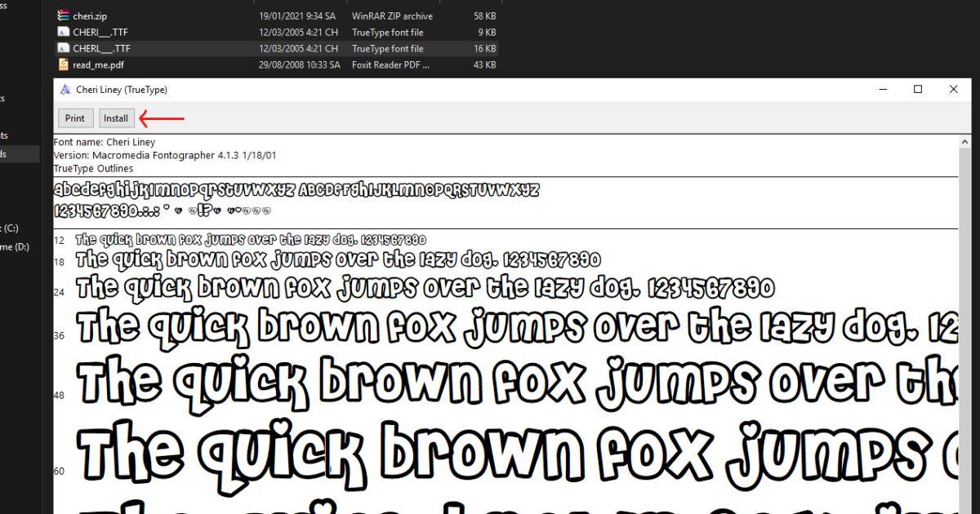Viewport: 980px width, 514px height.
Task: Click the read_me.pdf Foxit icon
Action: (x=64, y=64)
